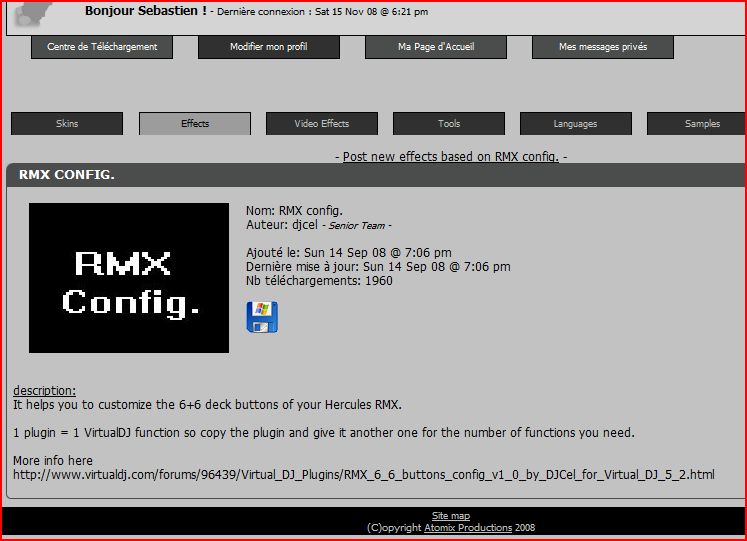Screen dimensions: 747x541
Task: Click the Bonjour Sebastien ! greeting
Action: (x=146, y=11)
